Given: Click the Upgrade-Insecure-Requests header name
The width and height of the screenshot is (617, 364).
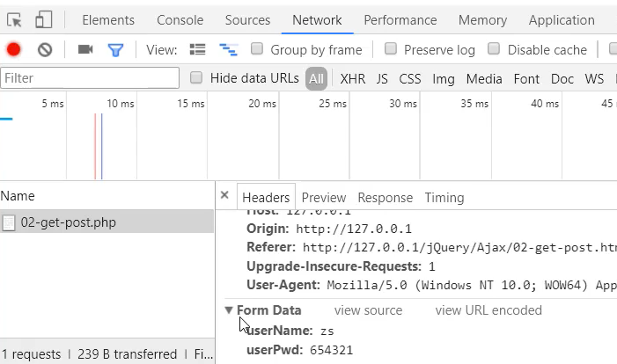Looking at the screenshot, I should pyautogui.click(x=334, y=266).
